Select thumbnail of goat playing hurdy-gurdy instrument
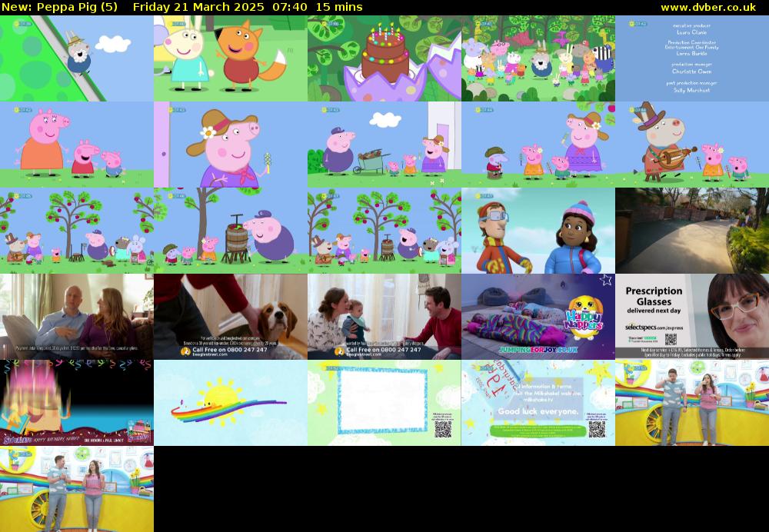The height and width of the screenshot is (532, 769). pyautogui.click(x=692, y=145)
